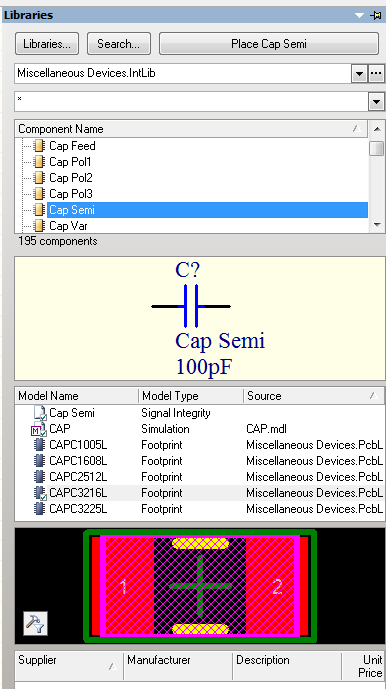Select the Cap Semi signal integrity model
The width and height of the screenshot is (388, 689).
tap(72, 413)
